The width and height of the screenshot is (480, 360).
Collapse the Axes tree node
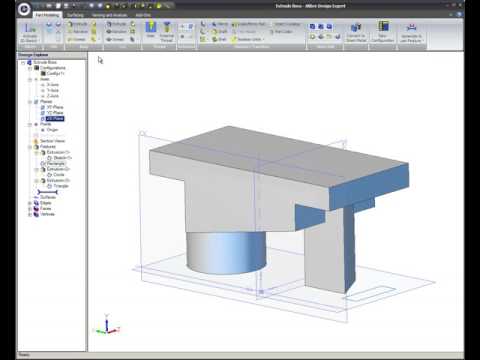point(30,79)
